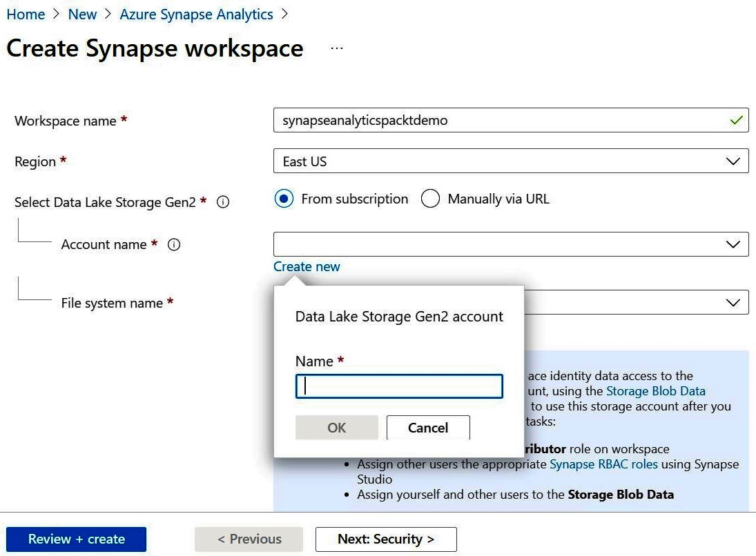Click the Home breadcrumb link

pos(26,14)
